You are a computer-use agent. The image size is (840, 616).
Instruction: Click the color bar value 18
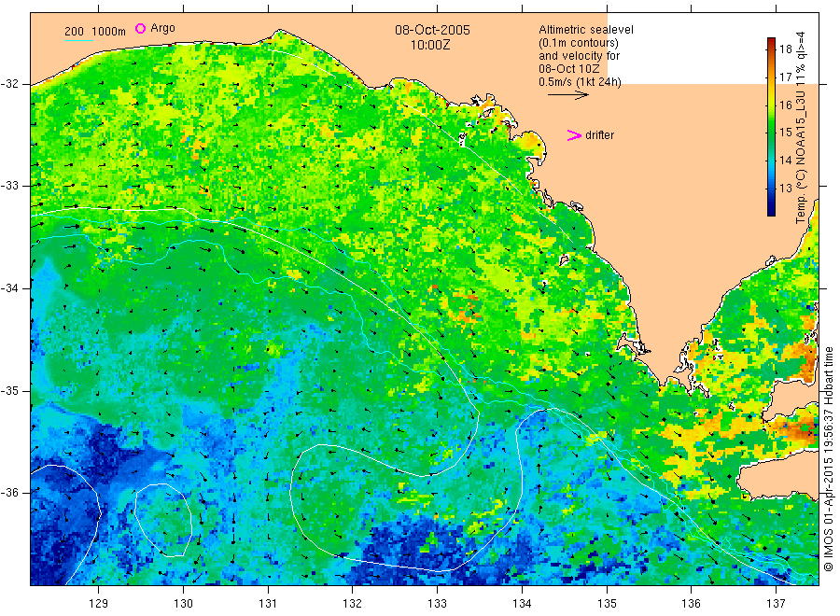[785, 49]
